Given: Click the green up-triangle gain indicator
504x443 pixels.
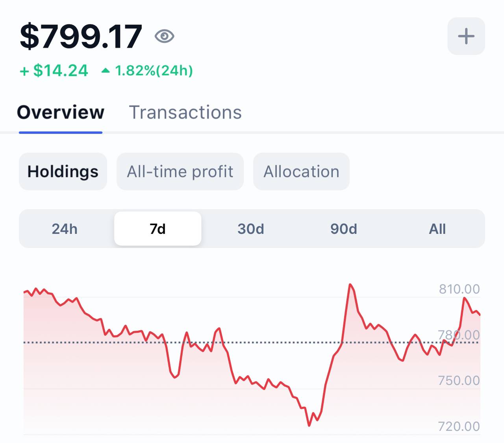Looking at the screenshot, I should coord(105,71).
